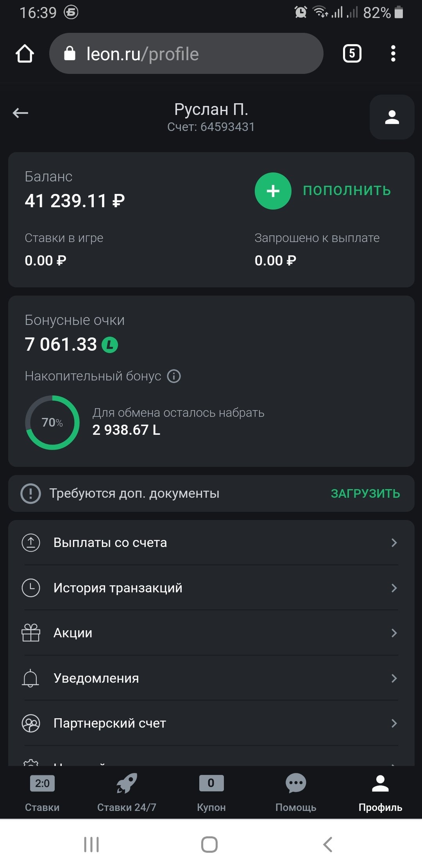This screenshot has height=868, width=422.
Task: Open browser three-dot menu
Action: click(x=393, y=54)
